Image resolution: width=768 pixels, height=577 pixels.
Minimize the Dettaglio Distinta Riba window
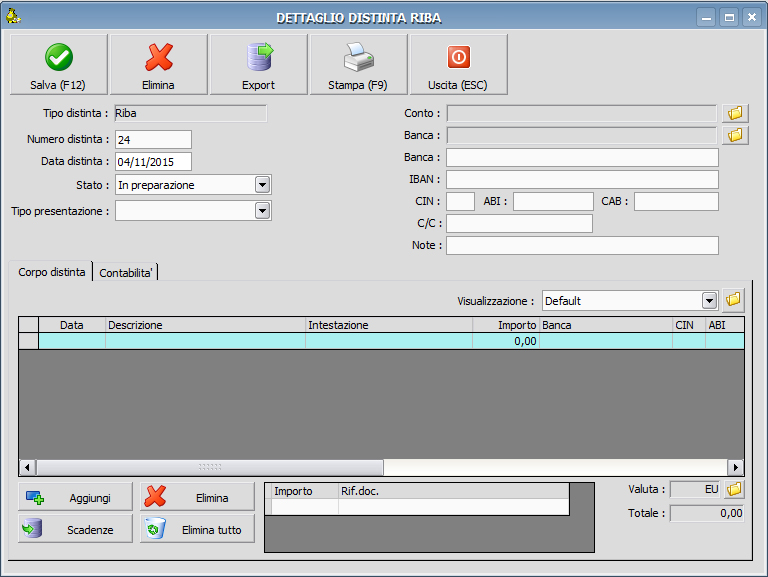point(706,18)
